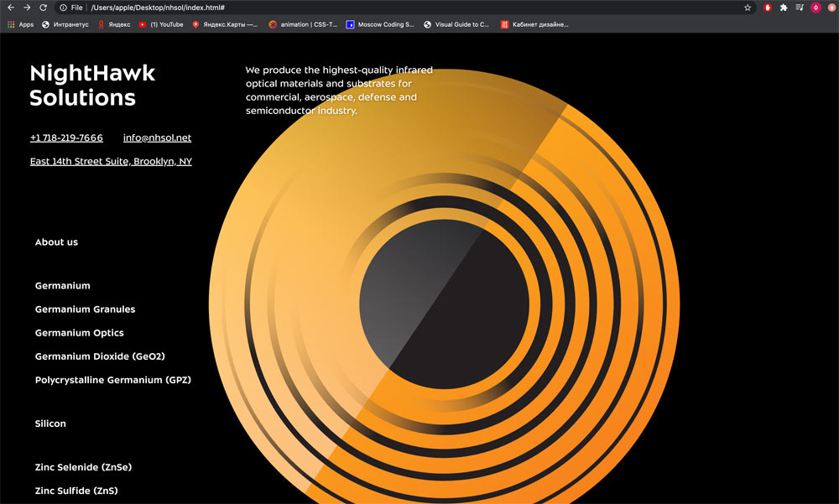This screenshot has height=504, width=839.
Task: Click the info@nhsol.net email link
Action: (157, 138)
